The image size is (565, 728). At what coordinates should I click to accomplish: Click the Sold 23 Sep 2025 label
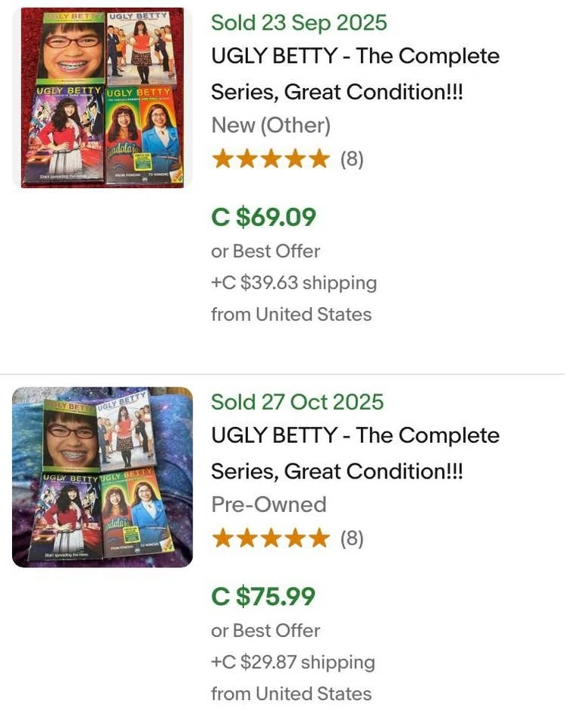[299, 23]
